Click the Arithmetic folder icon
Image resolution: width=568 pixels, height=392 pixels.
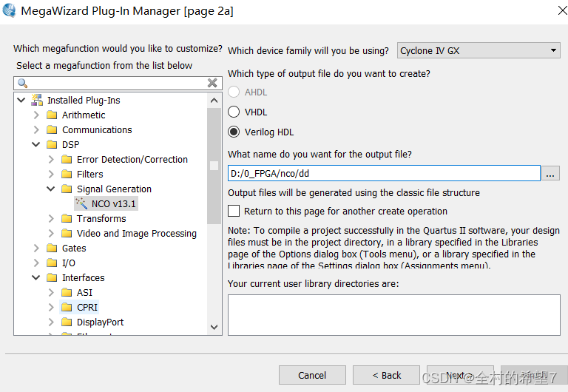tap(52, 115)
